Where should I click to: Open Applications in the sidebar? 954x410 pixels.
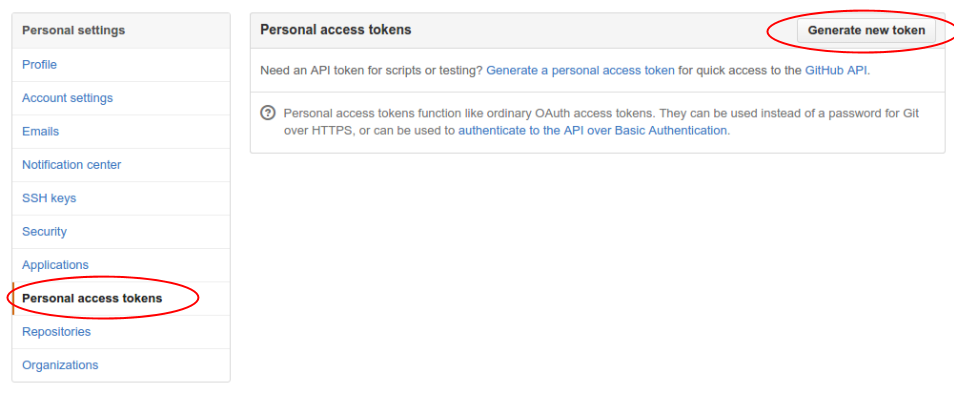click(x=55, y=265)
